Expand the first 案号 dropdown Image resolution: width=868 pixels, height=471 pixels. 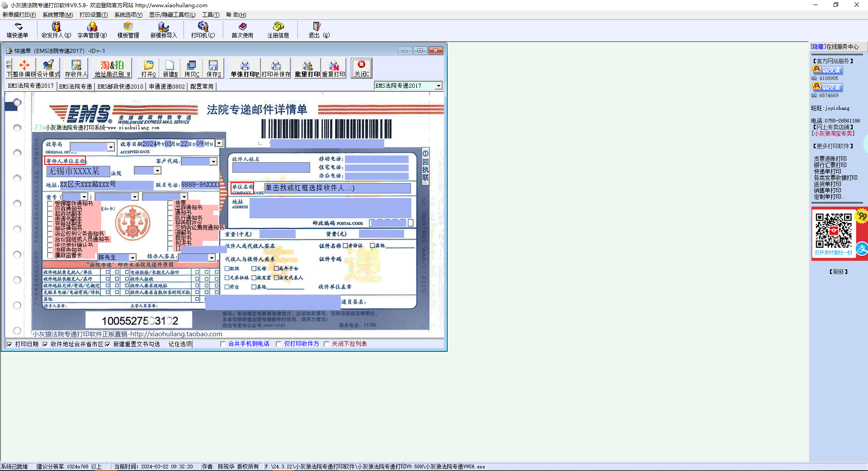coord(85,197)
